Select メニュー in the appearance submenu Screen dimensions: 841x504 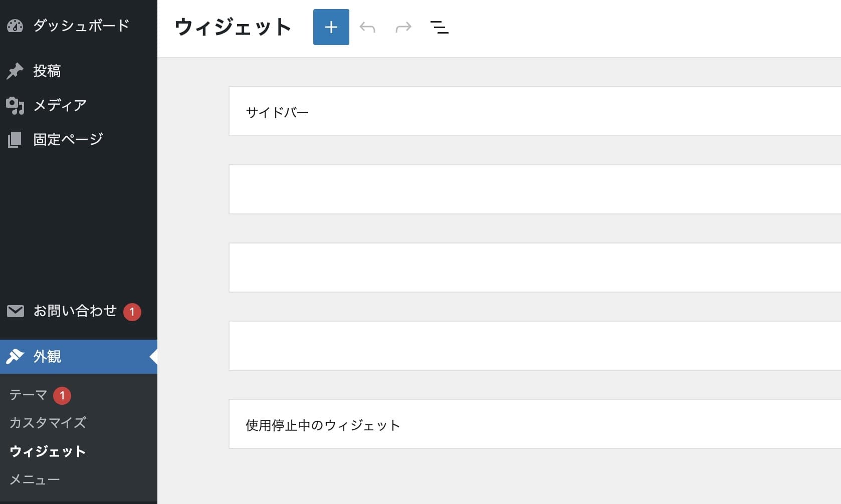(33, 479)
